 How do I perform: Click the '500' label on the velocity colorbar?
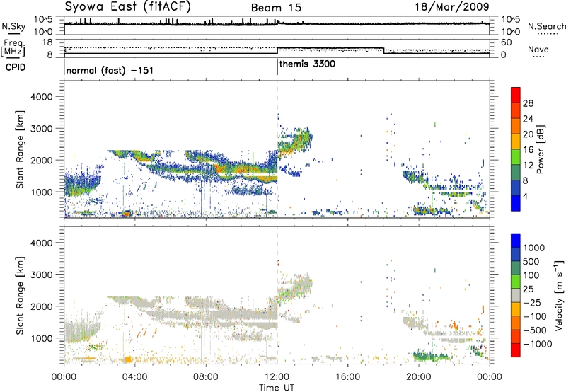click(531, 261)
